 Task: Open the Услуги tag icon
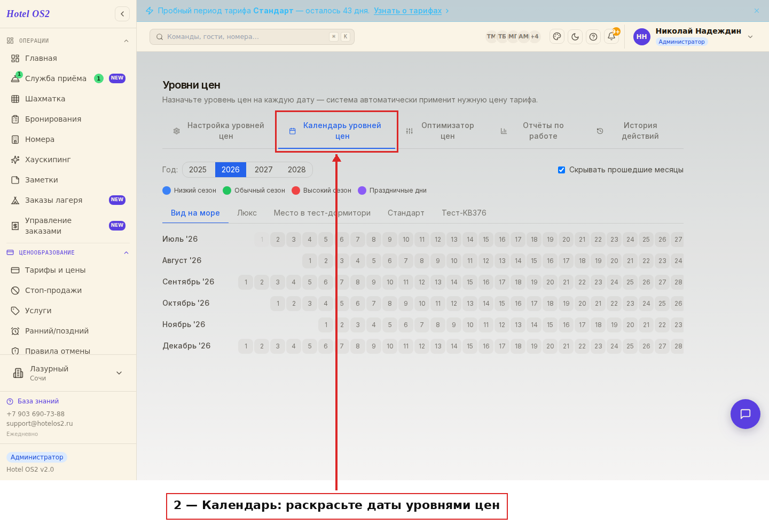point(15,311)
